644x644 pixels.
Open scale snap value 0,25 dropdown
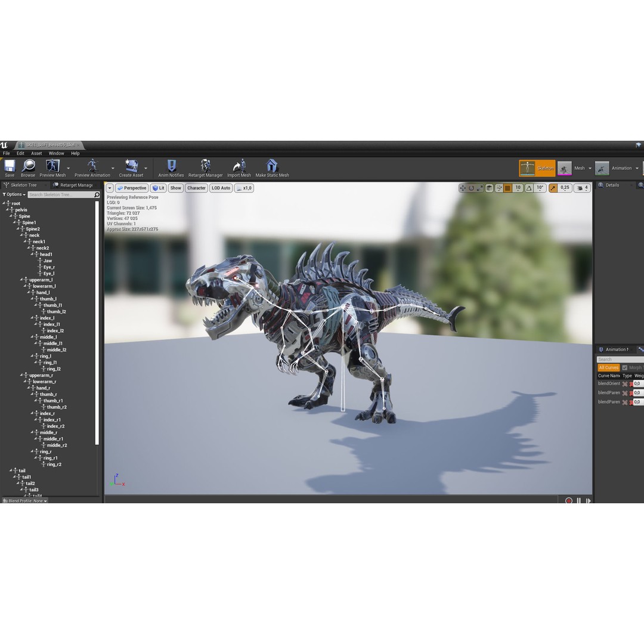565,188
